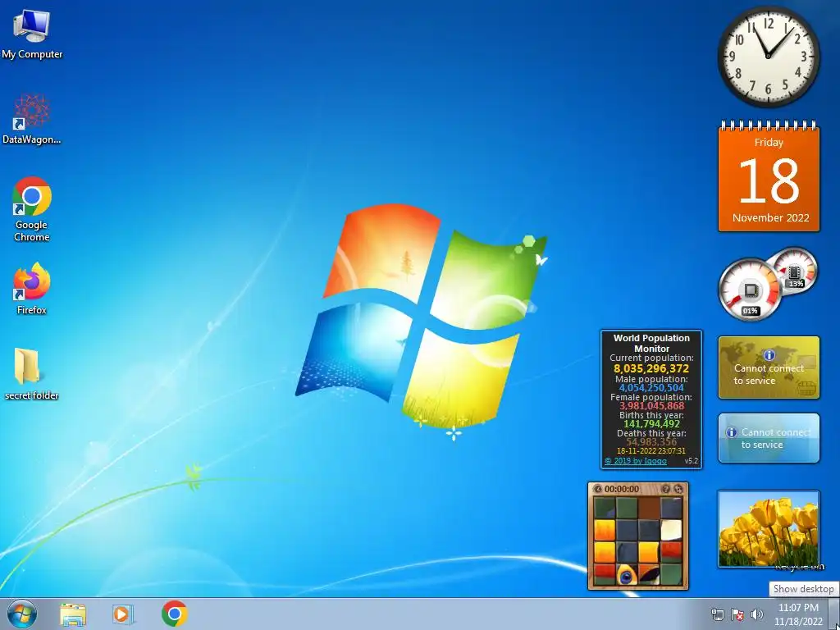Screen dimensions: 840x630
Task: Click the volume speaker tray icon
Action: click(756, 614)
